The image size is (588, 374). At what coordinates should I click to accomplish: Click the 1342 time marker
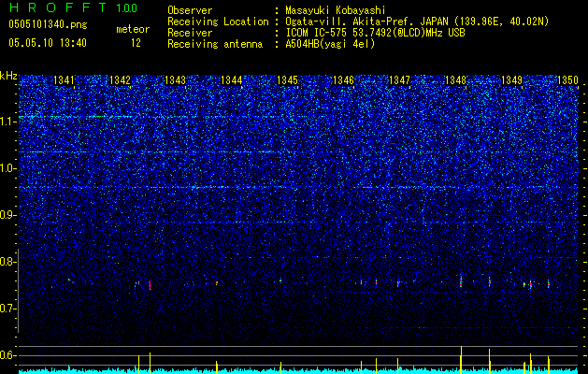click(120, 80)
